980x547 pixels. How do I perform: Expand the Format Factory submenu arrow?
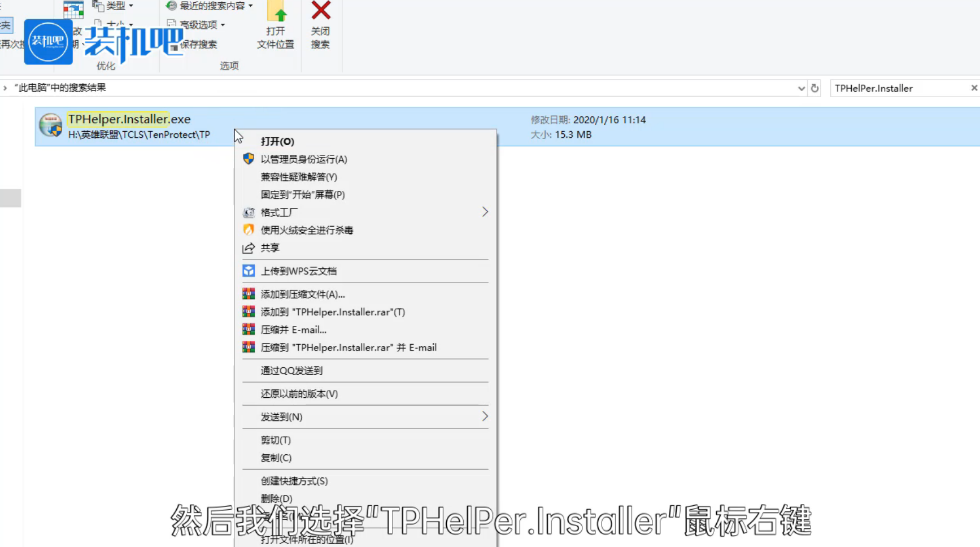[x=485, y=212]
